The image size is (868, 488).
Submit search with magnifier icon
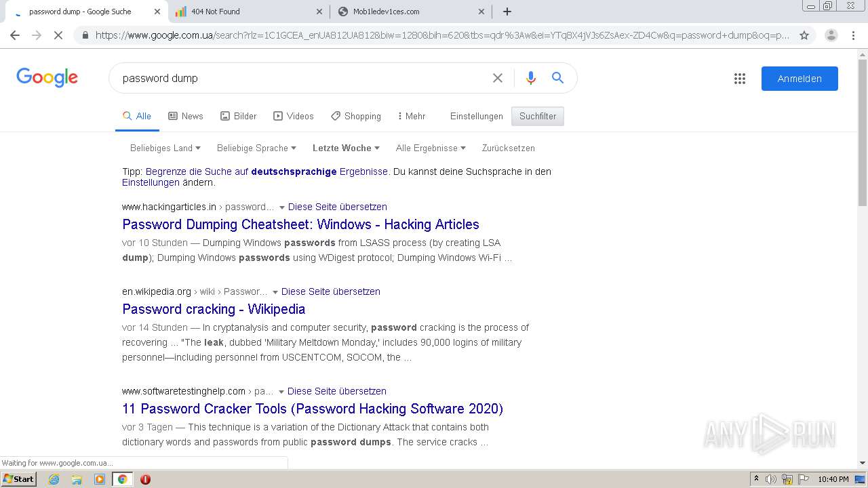[x=557, y=78]
